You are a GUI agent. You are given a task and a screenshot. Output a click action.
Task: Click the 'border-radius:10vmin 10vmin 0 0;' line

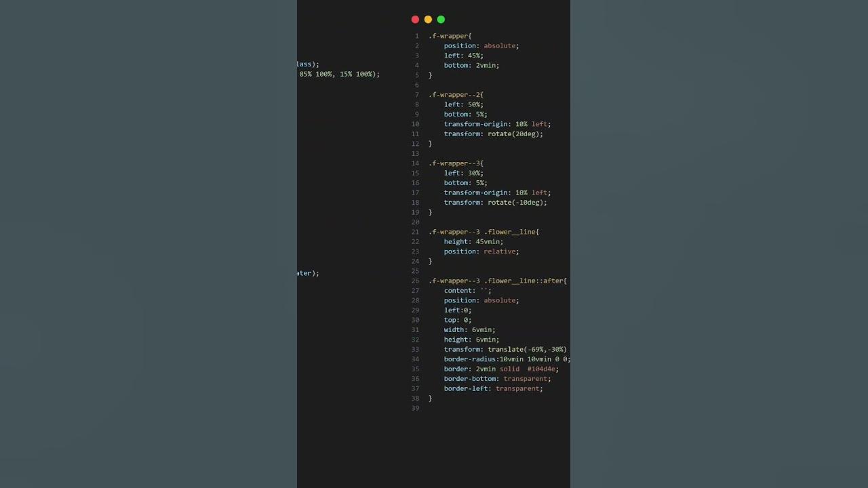(507, 359)
